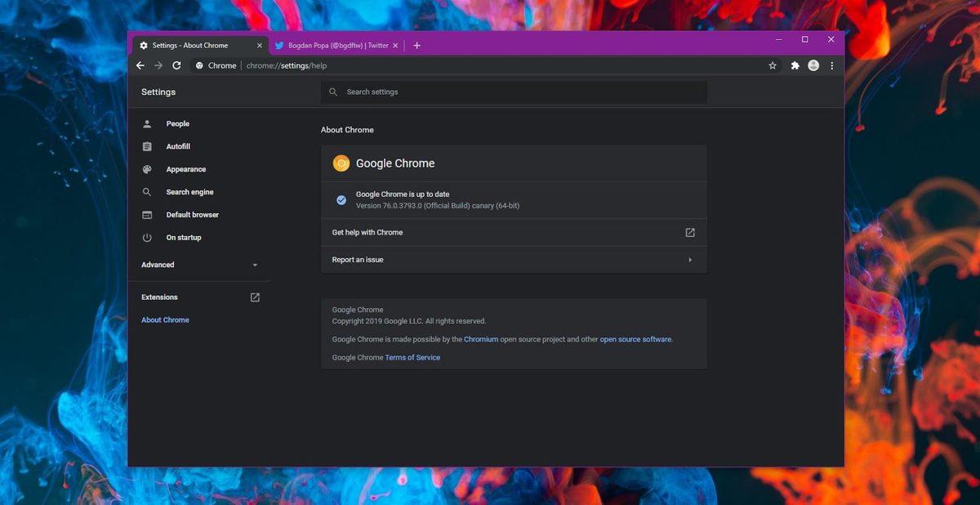The height and width of the screenshot is (505, 980).
Task: Open the Extensions external link icon
Action: [x=254, y=297]
